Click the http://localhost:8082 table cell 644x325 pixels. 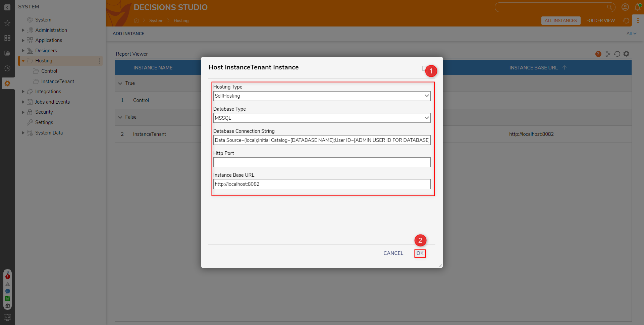click(x=531, y=134)
